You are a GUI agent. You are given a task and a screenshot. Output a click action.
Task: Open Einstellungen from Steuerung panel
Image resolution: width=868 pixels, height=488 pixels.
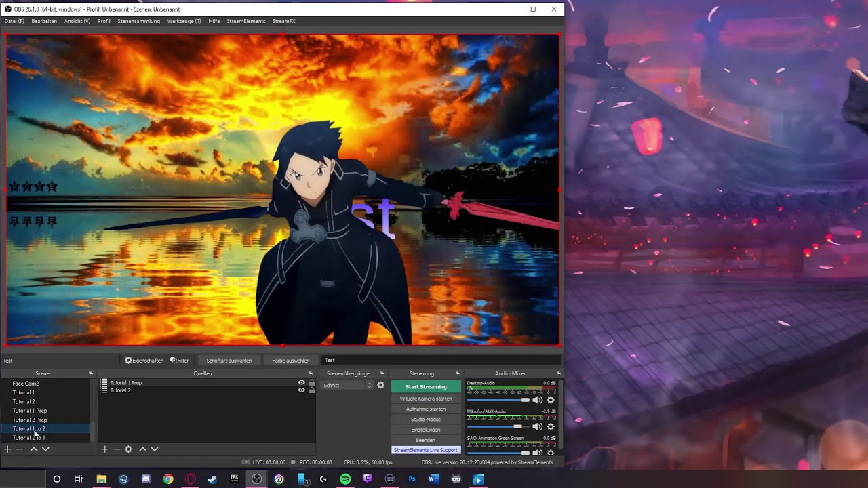click(426, 430)
